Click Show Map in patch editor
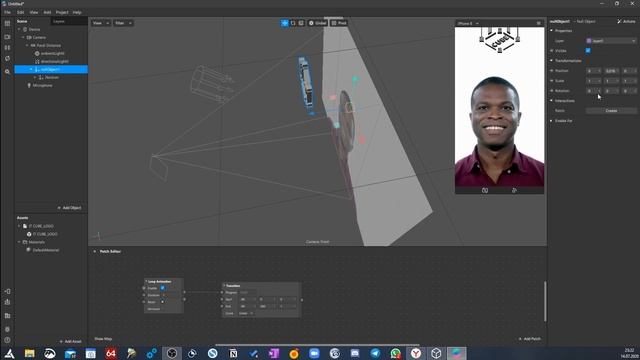The height and width of the screenshot is (360, 640). [103, 339]
